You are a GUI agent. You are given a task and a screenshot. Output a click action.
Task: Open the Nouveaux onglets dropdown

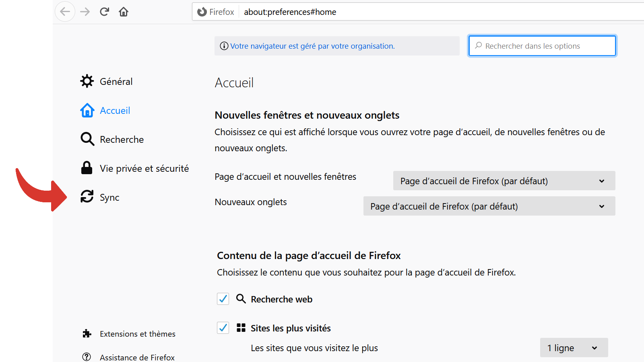(489, 206)
